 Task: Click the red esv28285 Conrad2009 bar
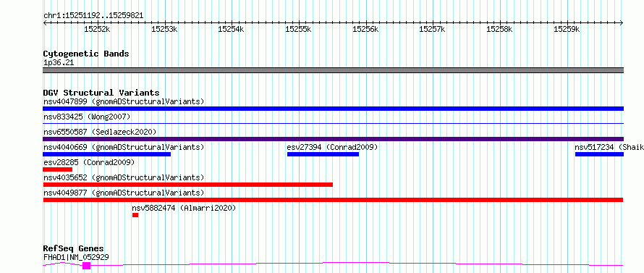click(x=57, y=169)
